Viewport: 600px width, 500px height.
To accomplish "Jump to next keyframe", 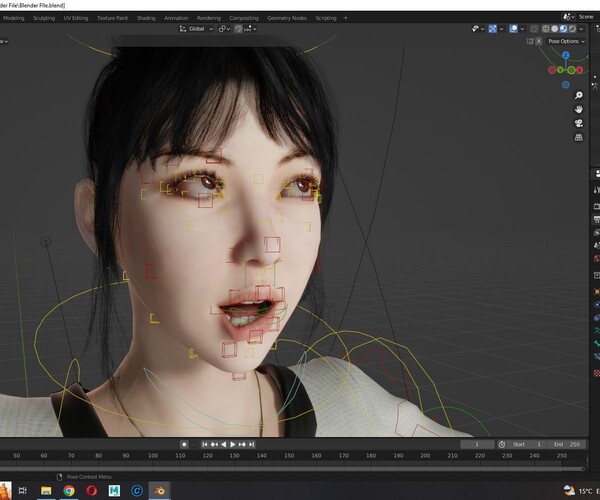I will tap(242, 445).
